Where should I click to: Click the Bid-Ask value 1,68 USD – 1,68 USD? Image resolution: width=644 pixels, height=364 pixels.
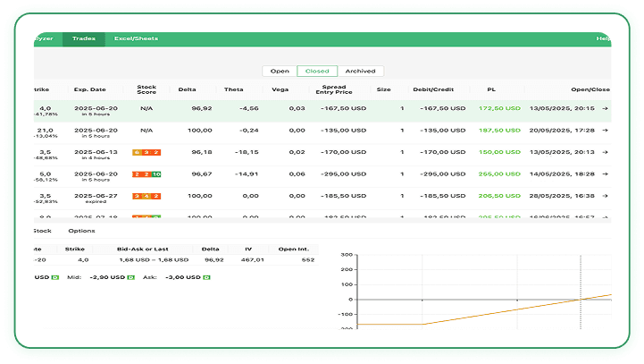coord(154,260)
